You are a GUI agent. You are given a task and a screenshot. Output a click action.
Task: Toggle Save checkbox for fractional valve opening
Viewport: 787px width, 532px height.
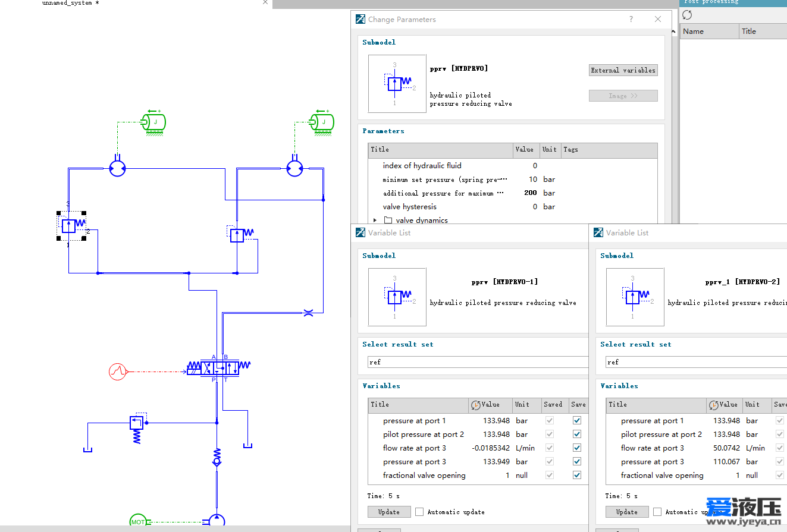576,476
